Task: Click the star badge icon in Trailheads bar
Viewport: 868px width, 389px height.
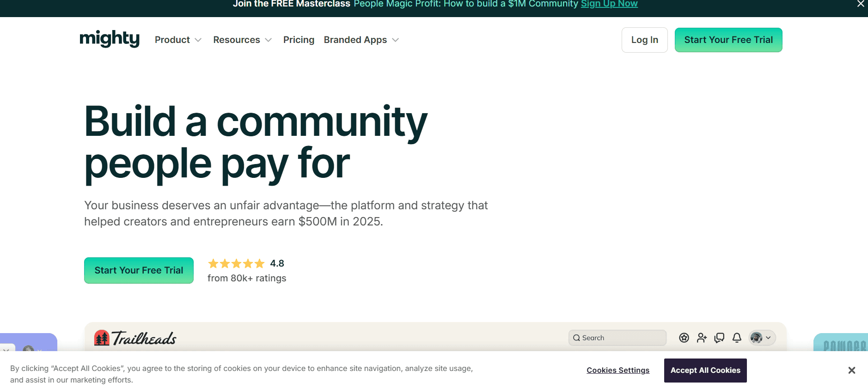Action: 684,338
